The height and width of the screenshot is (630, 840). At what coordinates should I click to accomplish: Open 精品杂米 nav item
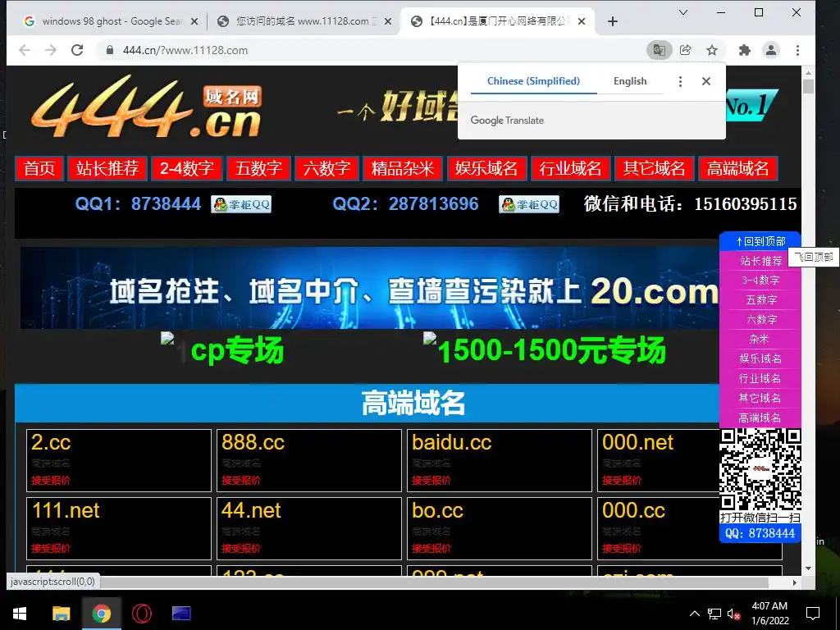click(x=403, y=168)
